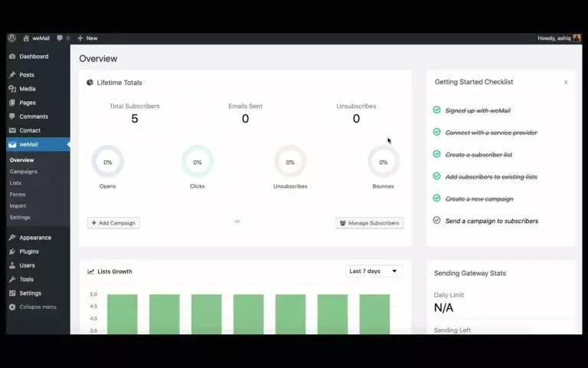Image resolution: width=588 pixels, height=368 pixels.
Task: Toggle check for Send a campaign to subscribers
Action: (436, 220)
